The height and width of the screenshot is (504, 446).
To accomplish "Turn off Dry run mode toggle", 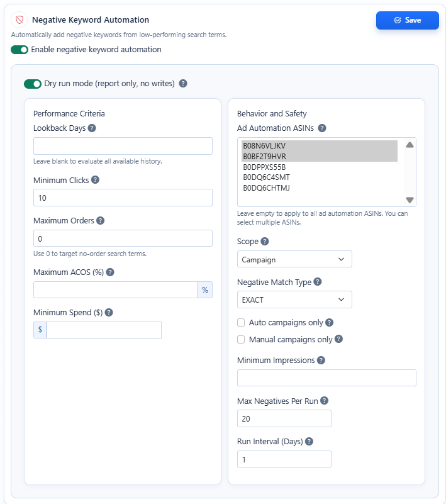I will click(x=33, y=84).
